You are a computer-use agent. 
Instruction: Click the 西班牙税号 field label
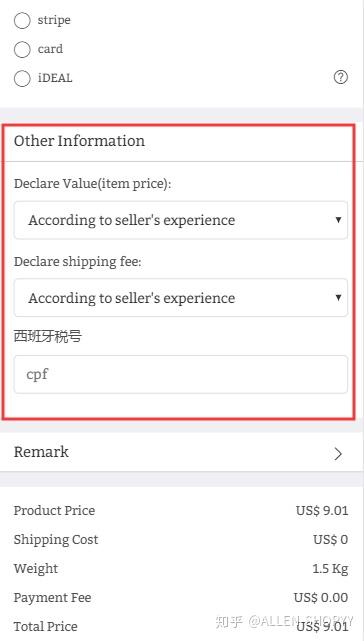(x=48, y=336)
